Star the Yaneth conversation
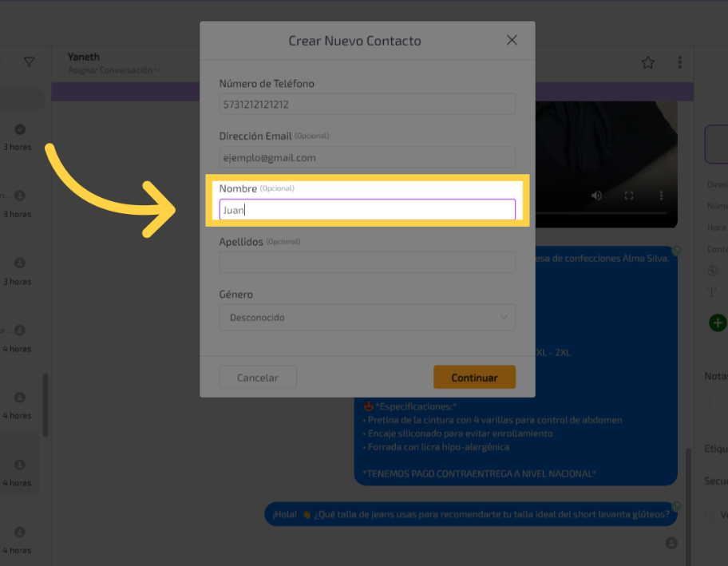The width and height of the screenshot is (728, 566). 647,62
